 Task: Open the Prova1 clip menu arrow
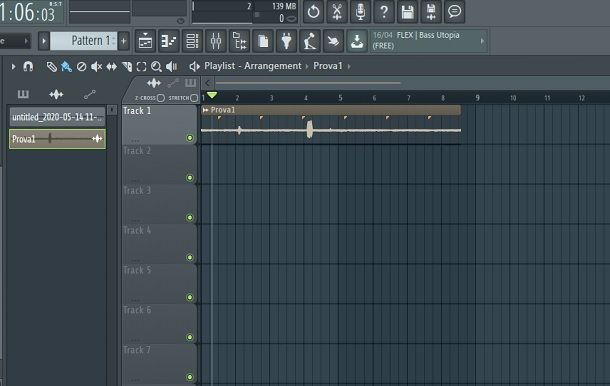(x=205, y=110)
